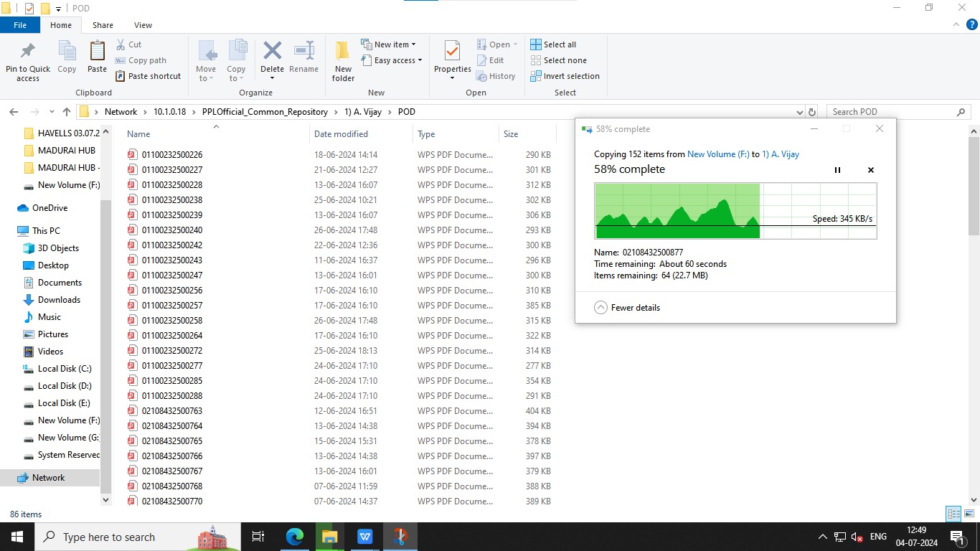Click the New Volume (F:) link in dialog
This screenshot has height=551, width=980.
[x=717, y=154]
